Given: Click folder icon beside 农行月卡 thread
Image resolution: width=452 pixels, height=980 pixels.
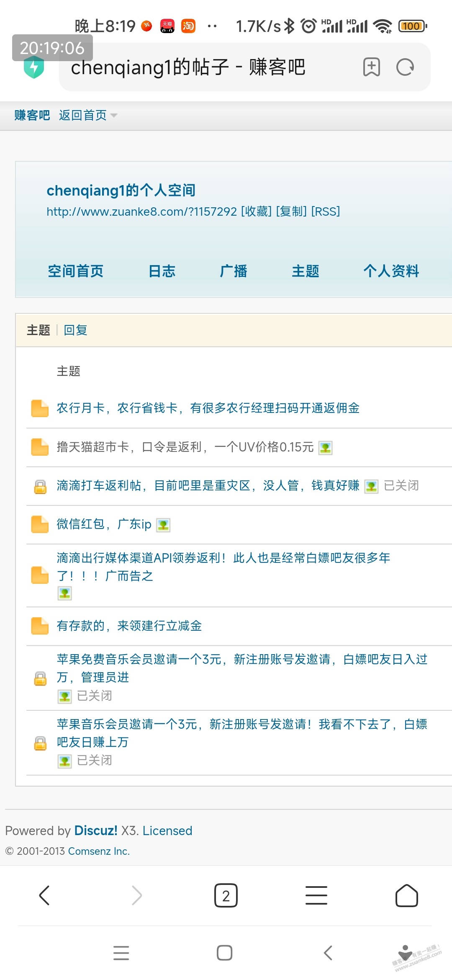Looking at the screenshot, I should (40, 408).
